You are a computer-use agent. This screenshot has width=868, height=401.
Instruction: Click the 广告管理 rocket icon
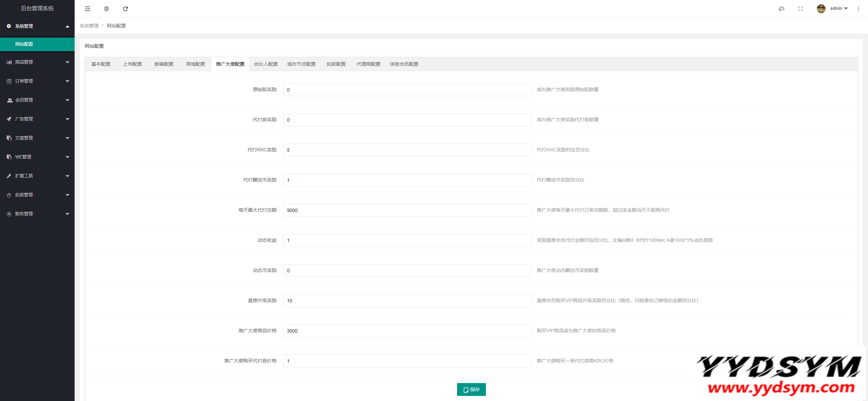[x=9, y=119]
